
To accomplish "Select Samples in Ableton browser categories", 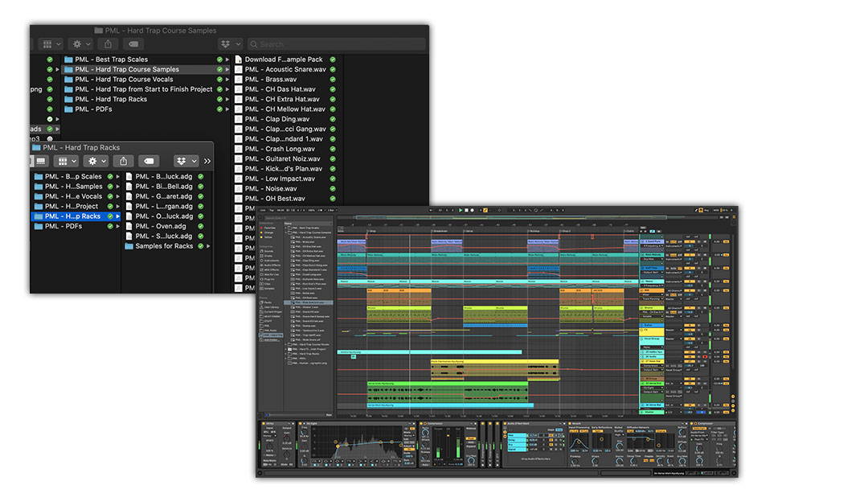I will click(x=269, y=289).
